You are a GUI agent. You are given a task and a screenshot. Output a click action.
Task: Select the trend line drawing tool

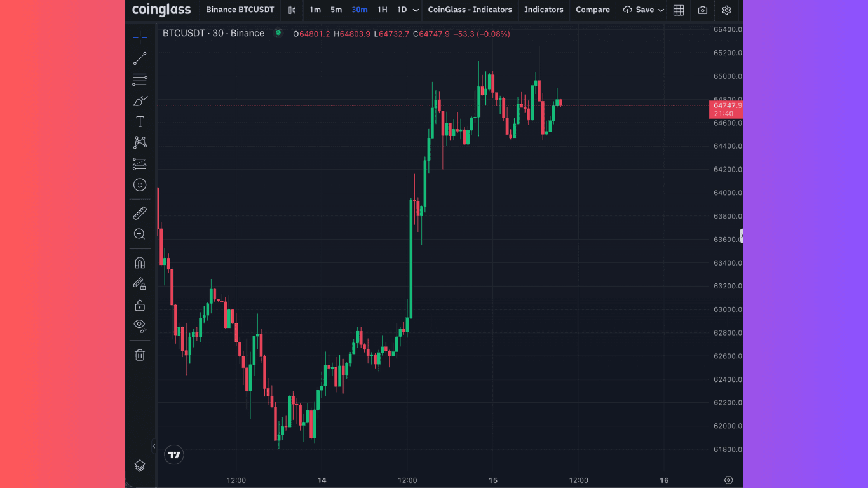click(x=140, y=58)
